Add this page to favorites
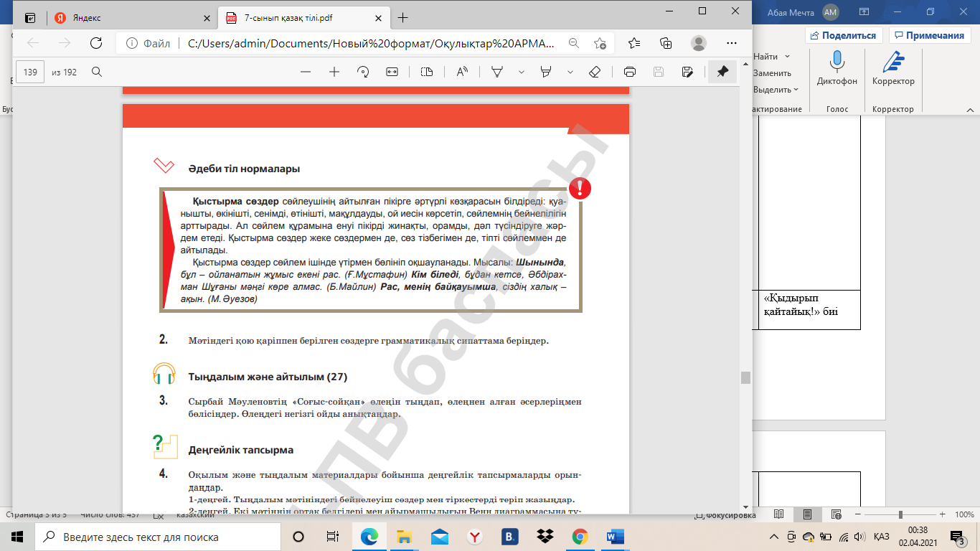The width and height of the screenshot is (980, 551). 600,43
